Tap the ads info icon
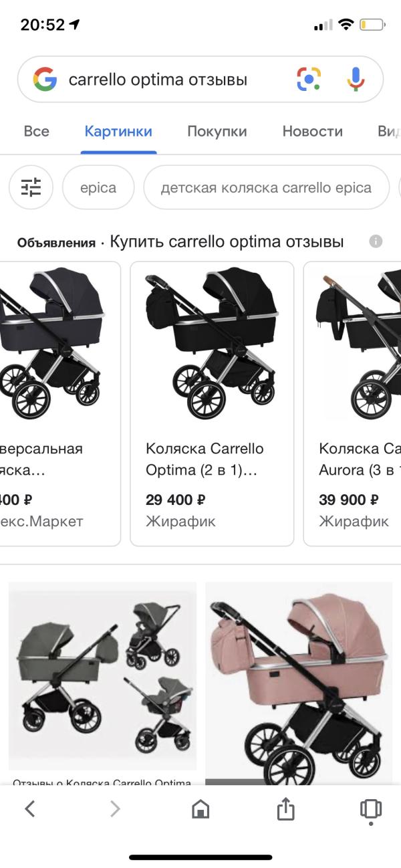 coord(376,241)
